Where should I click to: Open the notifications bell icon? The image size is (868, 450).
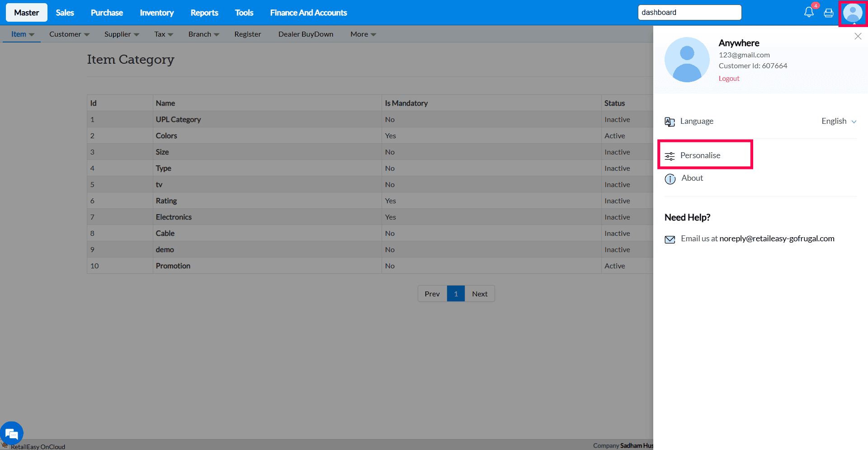(x=809, y=12)
